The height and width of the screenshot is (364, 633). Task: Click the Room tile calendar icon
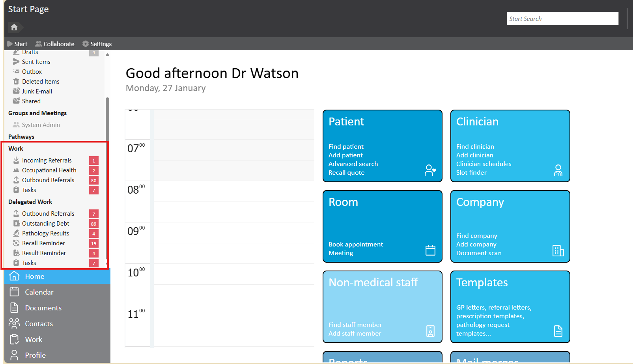430,250
